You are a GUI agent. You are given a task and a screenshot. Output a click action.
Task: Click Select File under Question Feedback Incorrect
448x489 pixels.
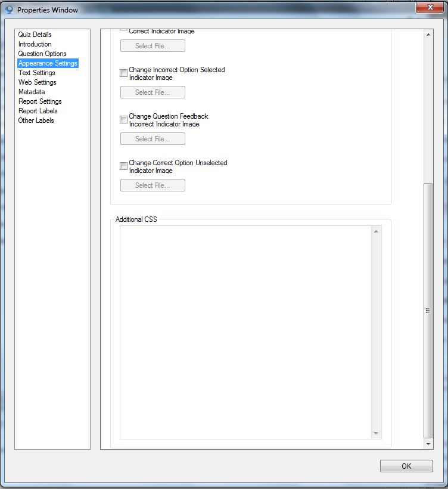pos(153,139)
